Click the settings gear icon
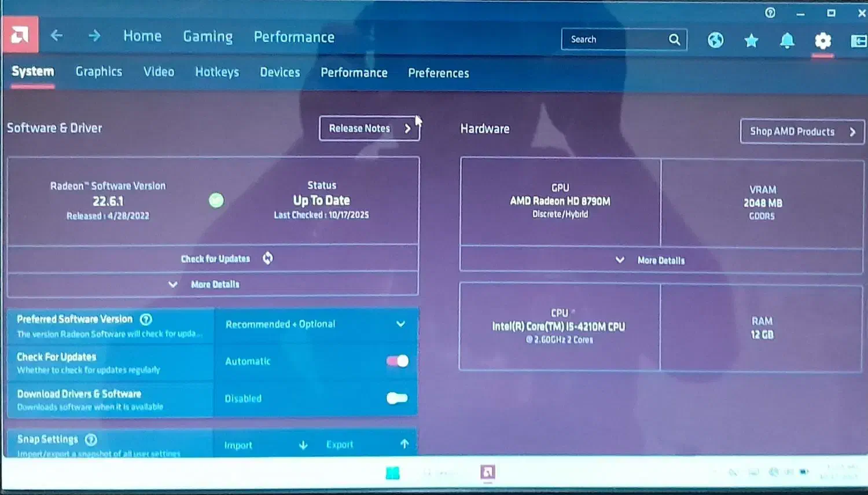Viewport: 868px width, 495px height. (x=823, y=41)
